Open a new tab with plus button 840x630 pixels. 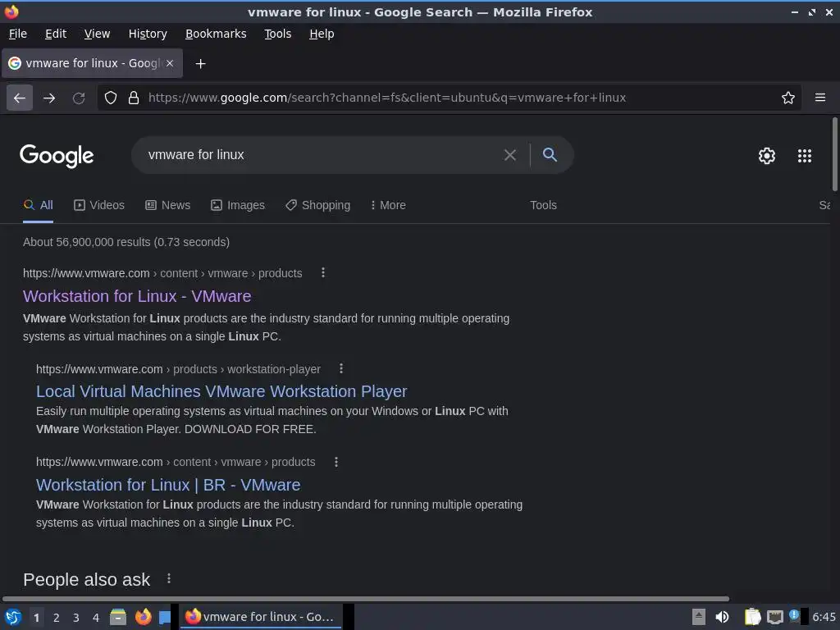point(200,64)
